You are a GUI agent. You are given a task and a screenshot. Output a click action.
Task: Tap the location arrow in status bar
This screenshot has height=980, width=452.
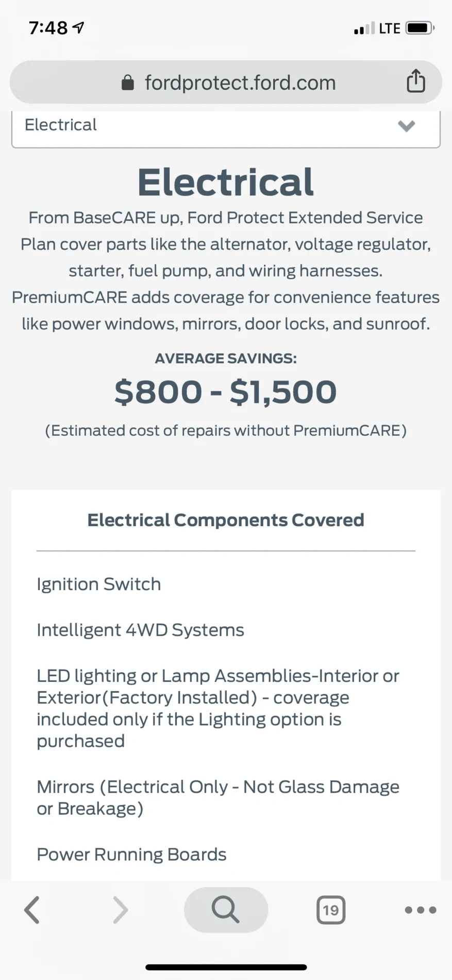click(x=78, y=28)
